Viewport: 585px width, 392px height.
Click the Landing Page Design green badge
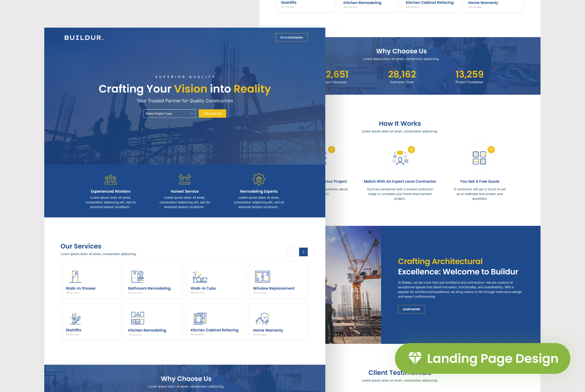[483, 359]
